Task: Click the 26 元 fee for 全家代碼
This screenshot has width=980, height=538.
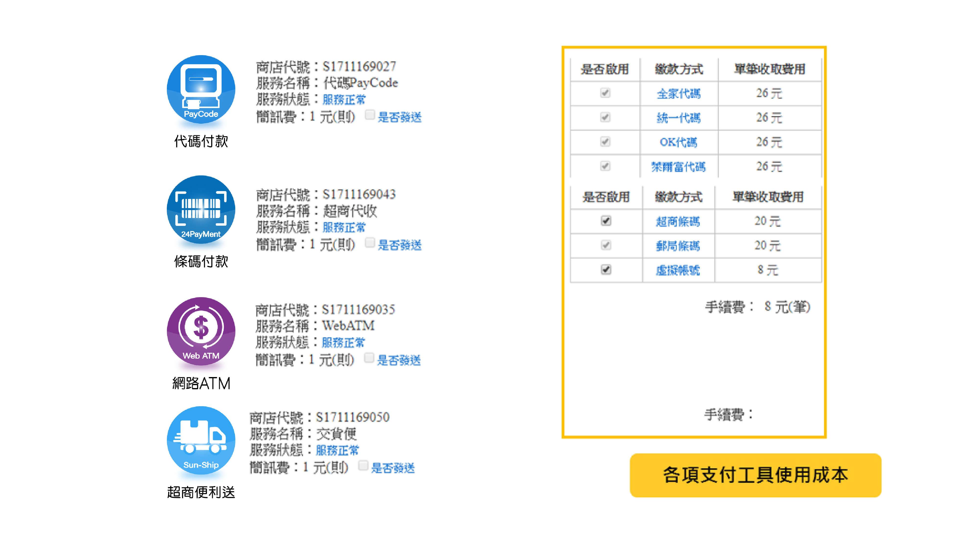Action: pos(769,93)
